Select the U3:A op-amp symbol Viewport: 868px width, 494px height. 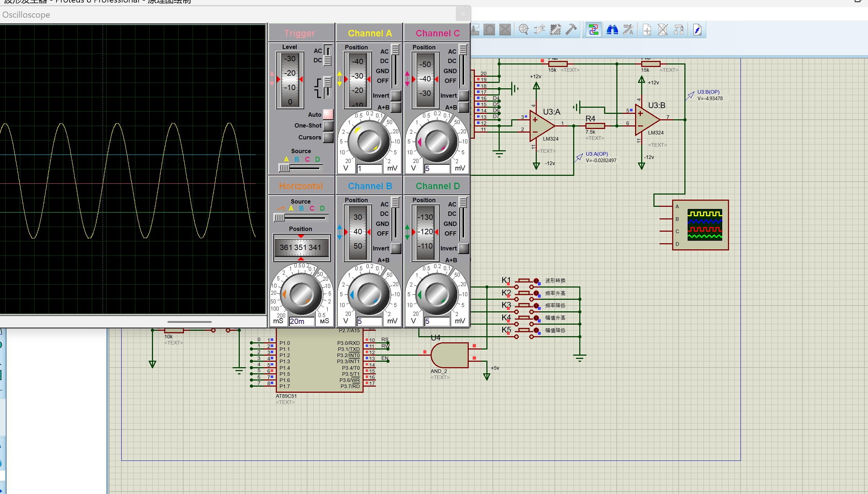pyautogui.click(x=542, y=125)
